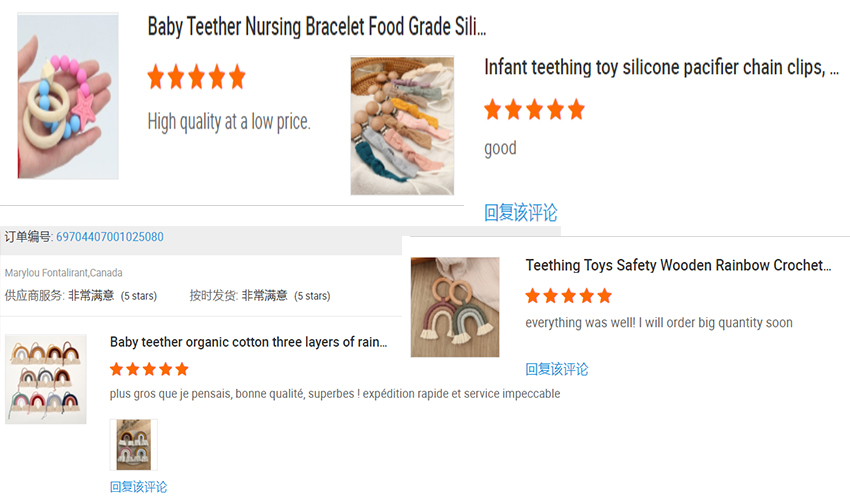This screenshot has width=850, height=500.
Task: Reply to the 'good' review
Action: coord(521,212)
